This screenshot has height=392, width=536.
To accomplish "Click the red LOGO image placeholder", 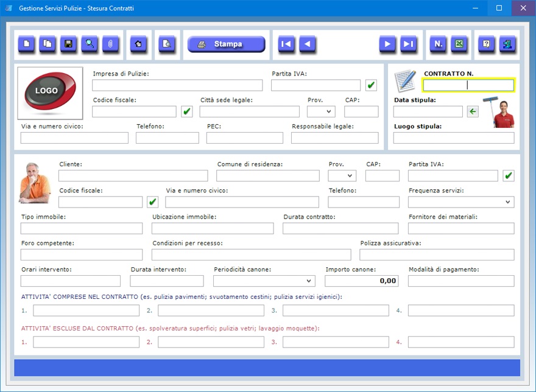I will pos(50,93).
